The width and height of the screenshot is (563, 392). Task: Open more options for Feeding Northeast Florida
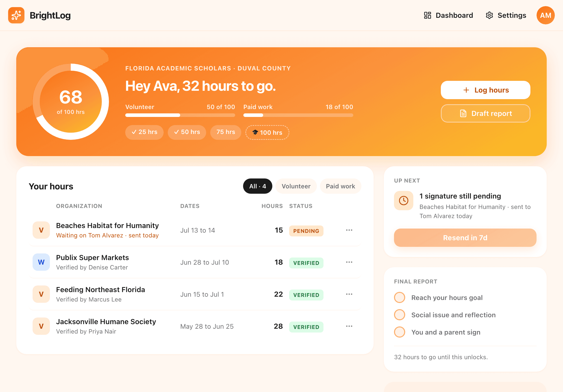pyautogui.click(x=349, y=294)
